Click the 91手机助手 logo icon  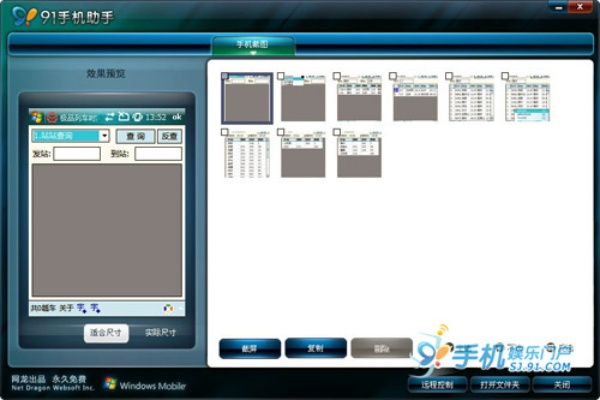[x=21, y=16]
